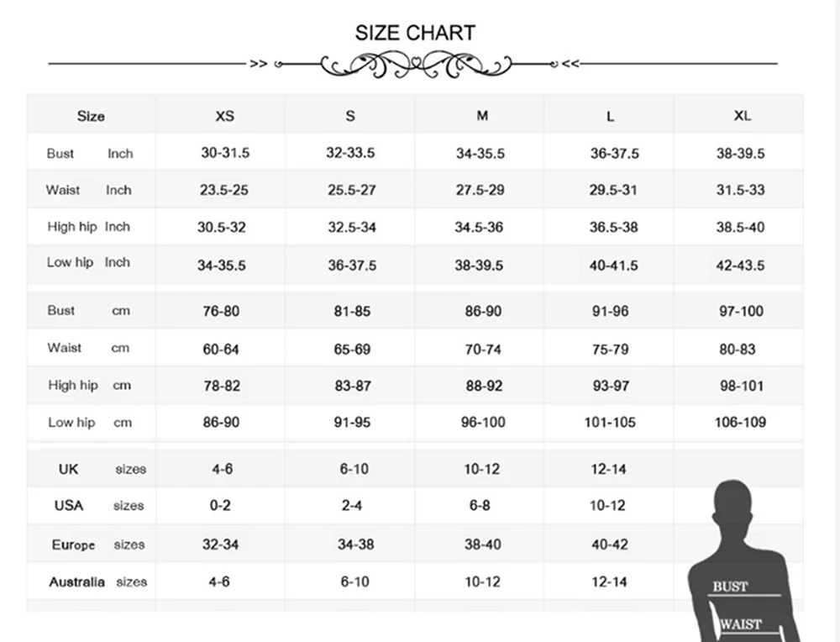Click the Size header cell
The width and height of the screenshot is (840, 642).
click(91, 116)
